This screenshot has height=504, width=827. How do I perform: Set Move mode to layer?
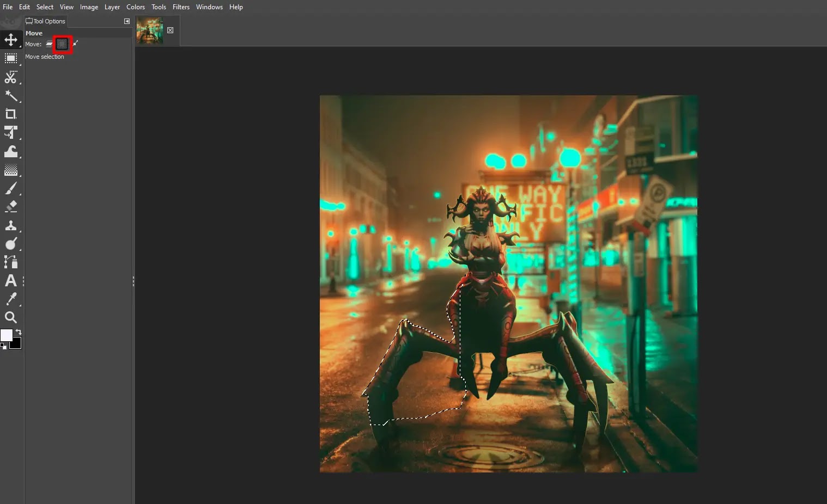coord(50,44)
